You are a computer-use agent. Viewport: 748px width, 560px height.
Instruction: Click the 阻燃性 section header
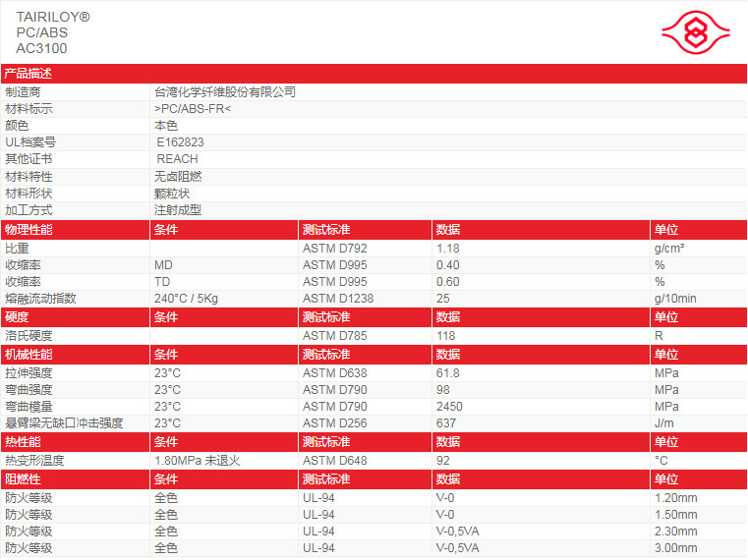23,478
